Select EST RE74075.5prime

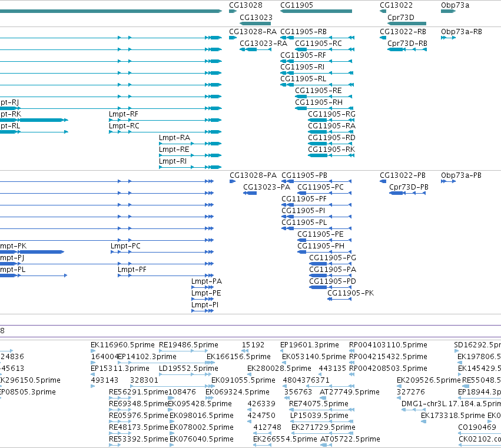pos(318,404)
